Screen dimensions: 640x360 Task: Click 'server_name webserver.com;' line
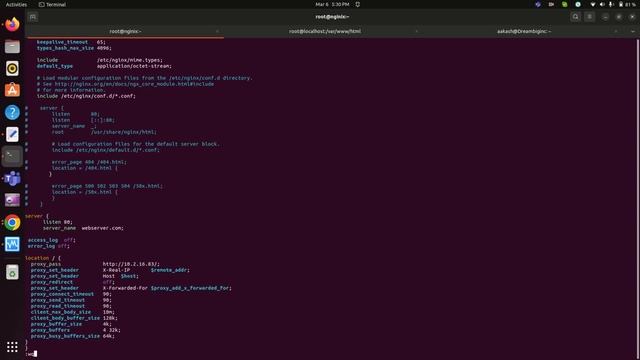coord(83,228)
